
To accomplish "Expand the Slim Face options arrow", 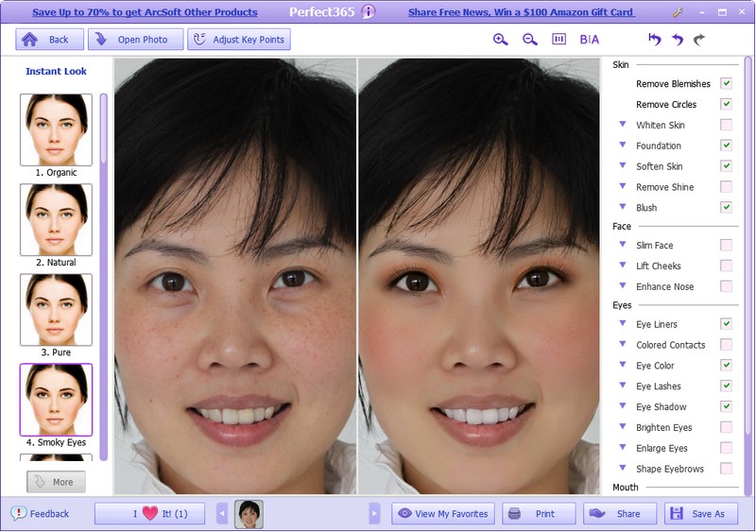I will (x=623, y=244).
